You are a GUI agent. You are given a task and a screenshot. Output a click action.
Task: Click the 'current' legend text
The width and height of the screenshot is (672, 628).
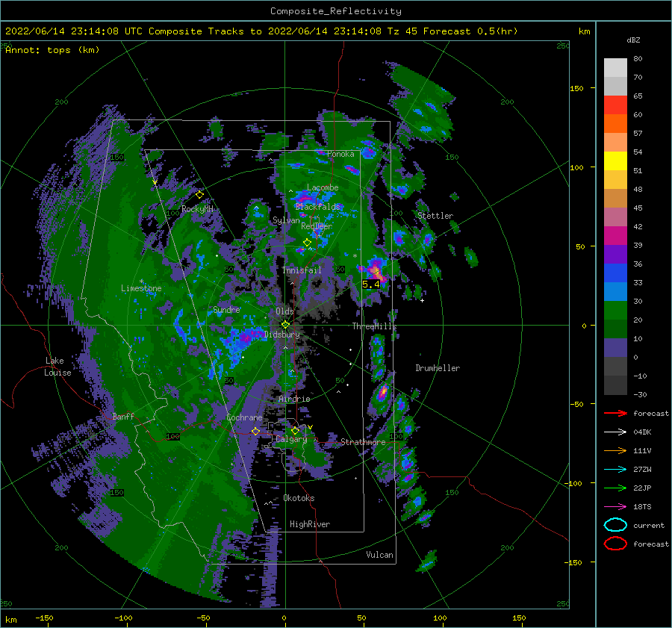648,525
